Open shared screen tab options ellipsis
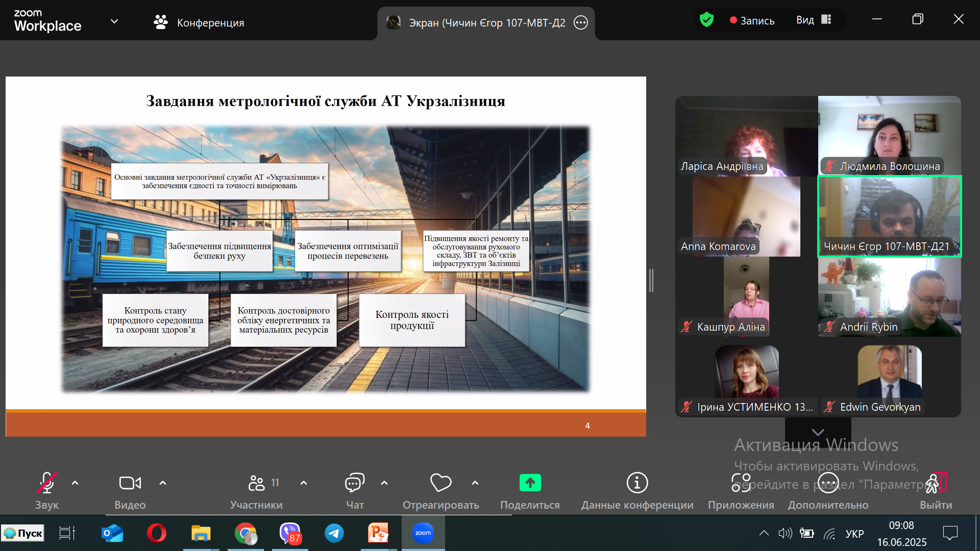Viewport: 980px width, 551px height. click(581, 22)
